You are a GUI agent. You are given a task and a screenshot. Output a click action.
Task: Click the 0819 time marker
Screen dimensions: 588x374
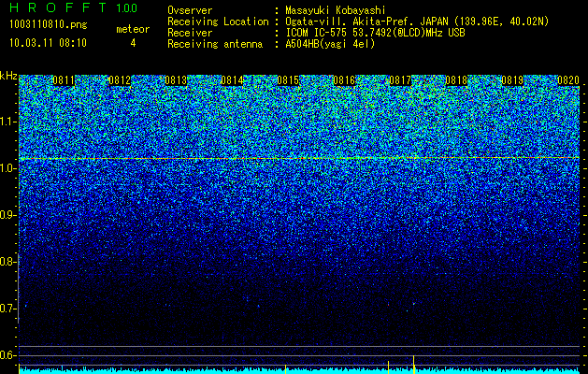click(x=512, y=80)
